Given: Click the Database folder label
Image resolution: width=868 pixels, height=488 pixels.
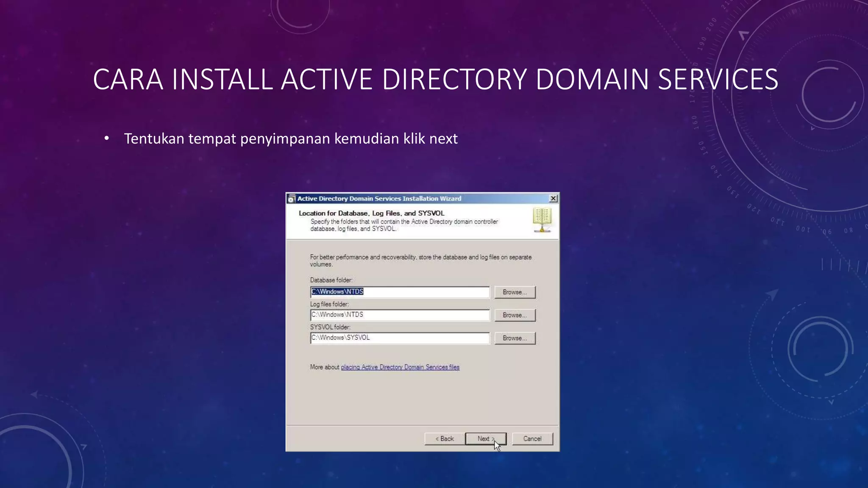Looking at the screenshot, I should (331, 280).
